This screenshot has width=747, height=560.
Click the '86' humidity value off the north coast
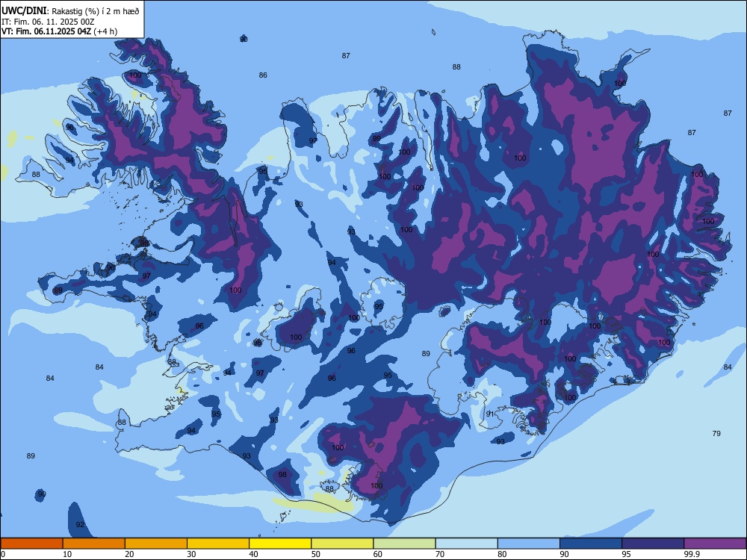tap(263, 75)
